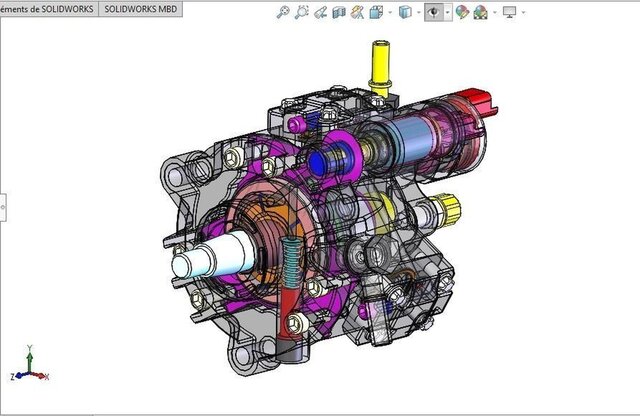Expand the Display Style dropdown arrow
The height and width of the screenshot is (416, 640).
click(x=418, y=12)
